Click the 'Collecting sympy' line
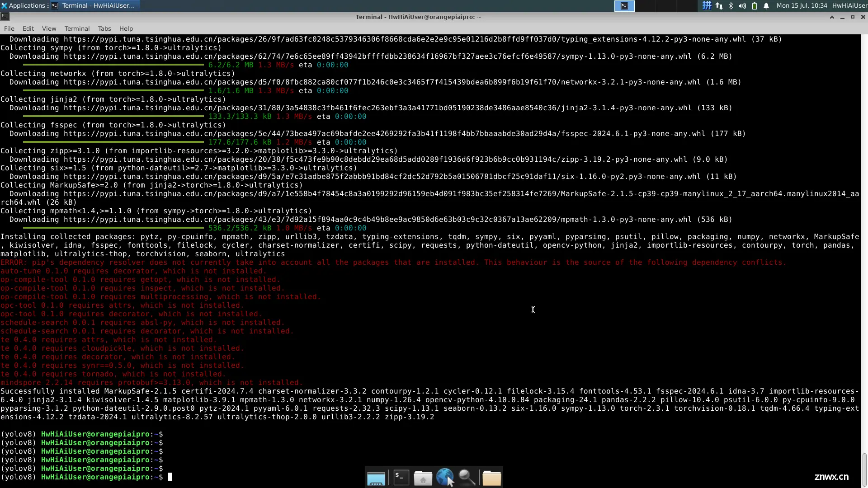This screenshot has height=488, width=868. 111,48
